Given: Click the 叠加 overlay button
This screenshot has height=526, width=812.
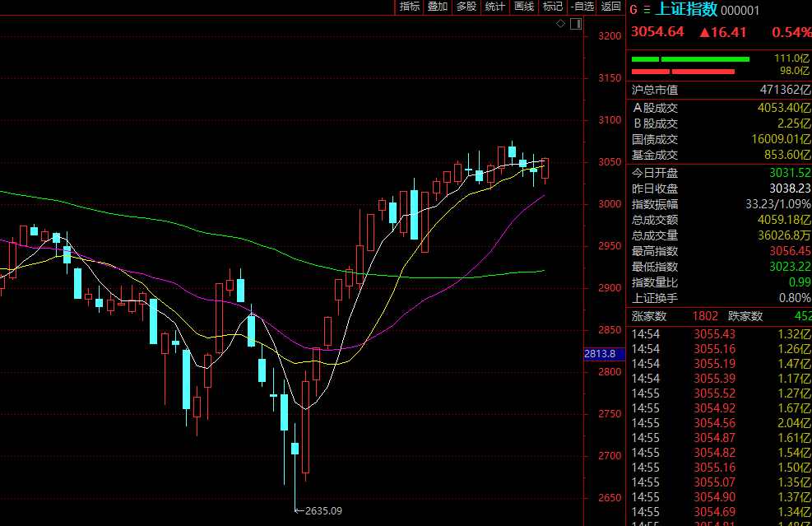Looking at the screenshot, I should [x=438, y=7].
